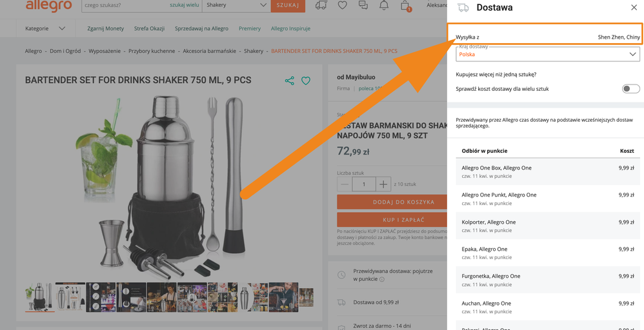Open the Strefa Okazji menu item

click(149, 28)
